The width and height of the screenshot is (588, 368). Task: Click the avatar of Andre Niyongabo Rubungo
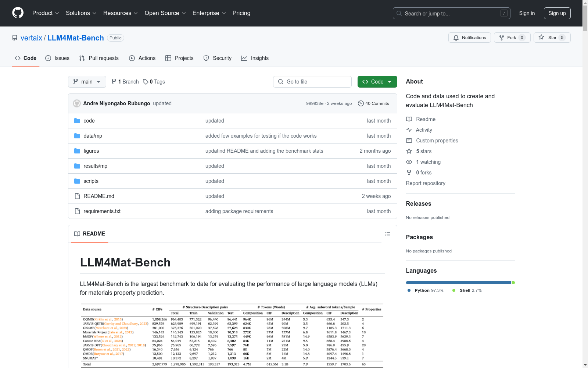[x=77, y=103]
